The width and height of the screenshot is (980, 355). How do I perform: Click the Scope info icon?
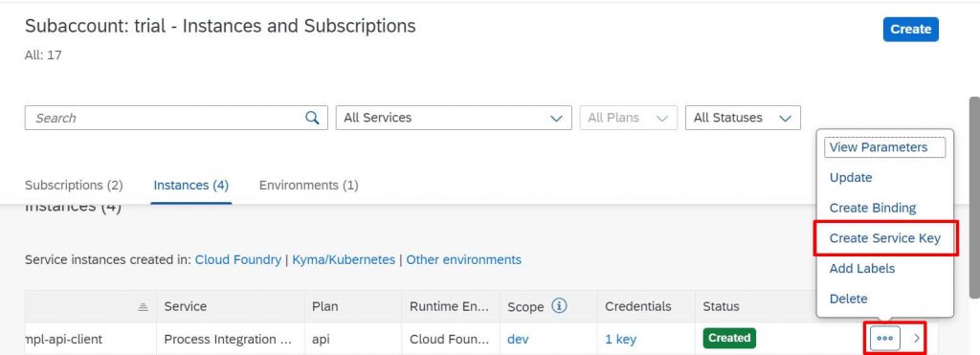(559, 305)
